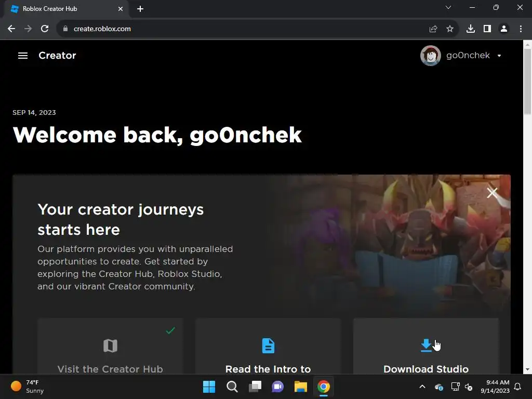Launch the Chat taskbar icon
The image size is (532, 399).
coord(277,387)
